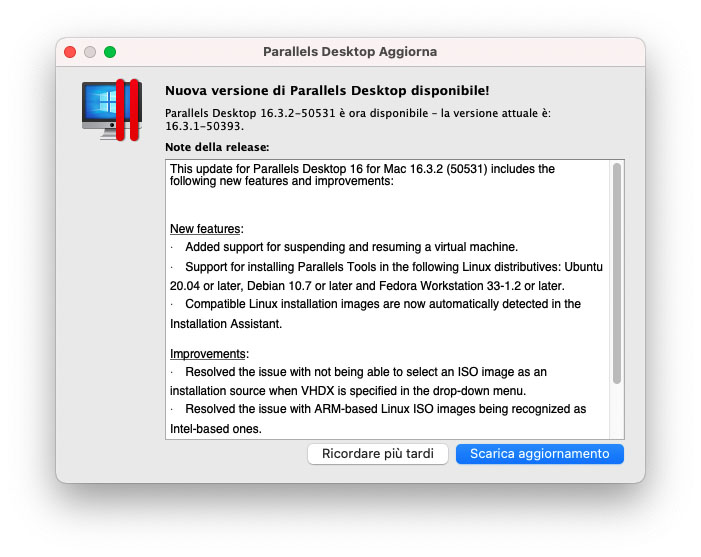Click the Parallels Desktop app icon
701x557 pixels.
pos(111,110)
